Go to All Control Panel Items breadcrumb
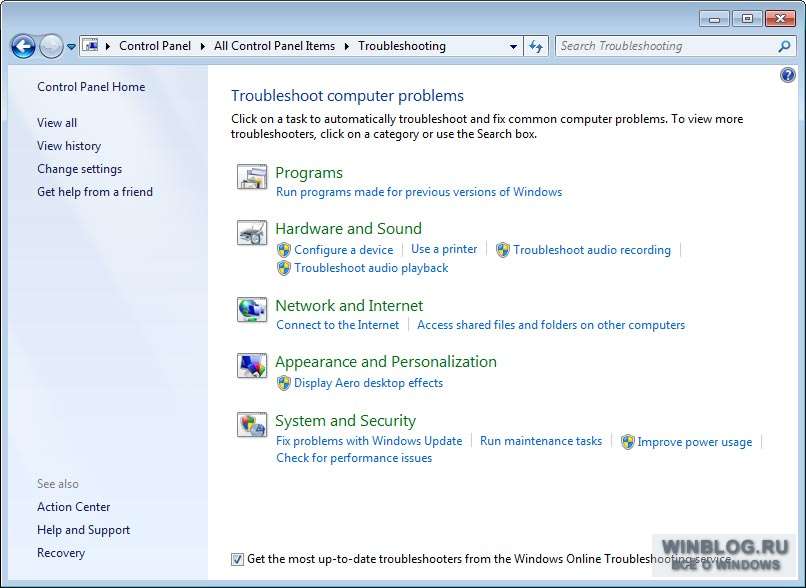The image size is (806, 588). pos(274,46)
